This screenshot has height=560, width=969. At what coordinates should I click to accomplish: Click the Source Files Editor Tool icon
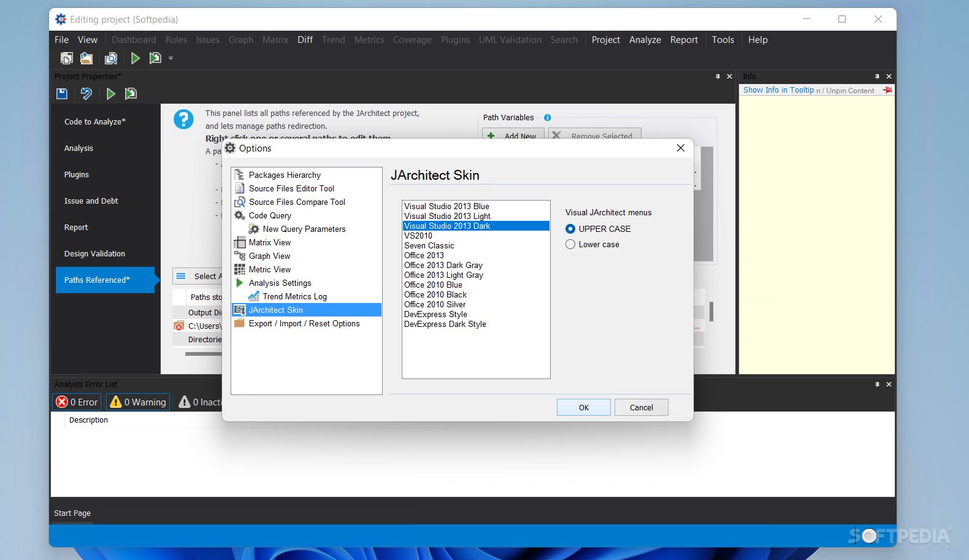pyautogui.click(x=240, y=188)
